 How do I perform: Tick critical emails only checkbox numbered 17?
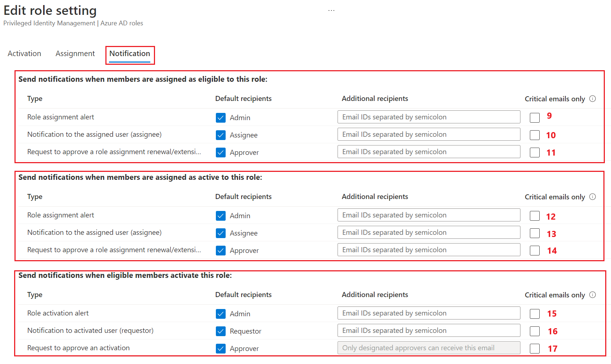[535, 348]
